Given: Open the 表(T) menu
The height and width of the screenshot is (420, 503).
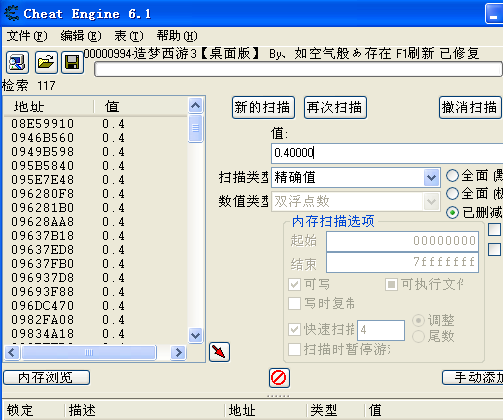Looking at the screenshot, I should (x=129, y=36).
